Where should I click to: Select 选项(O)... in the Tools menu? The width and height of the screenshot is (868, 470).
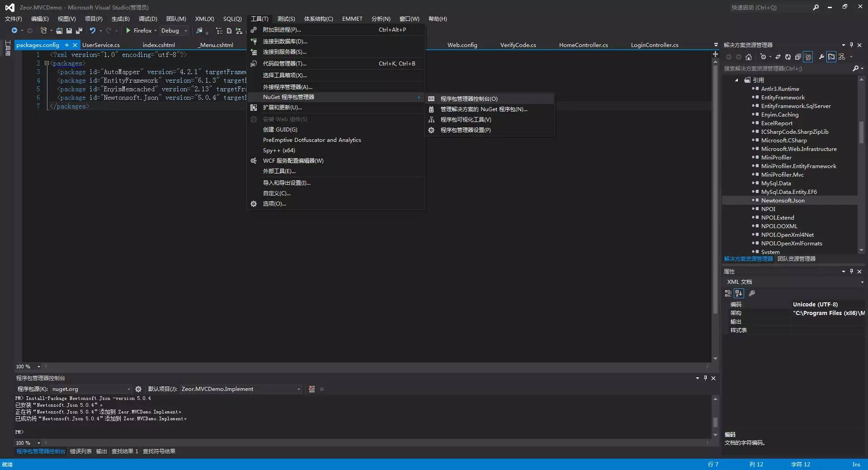336,203
